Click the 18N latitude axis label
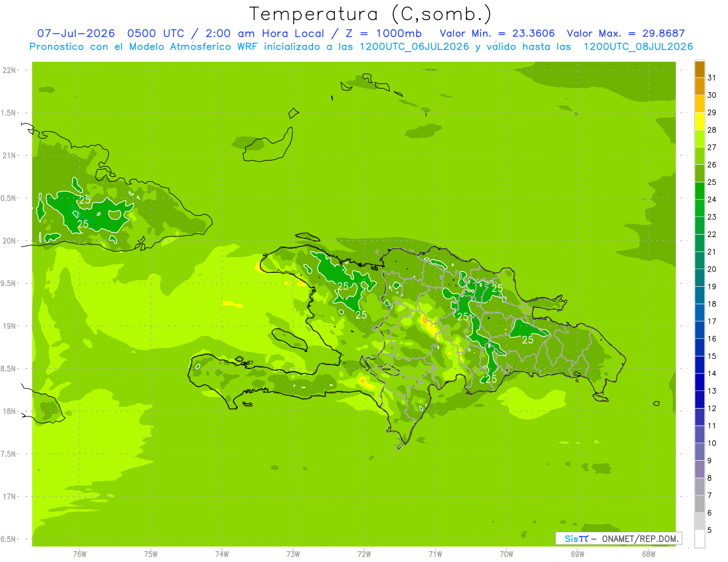This screenshot has width=728, height=562. pyautogui.click(x=10, y=412)
